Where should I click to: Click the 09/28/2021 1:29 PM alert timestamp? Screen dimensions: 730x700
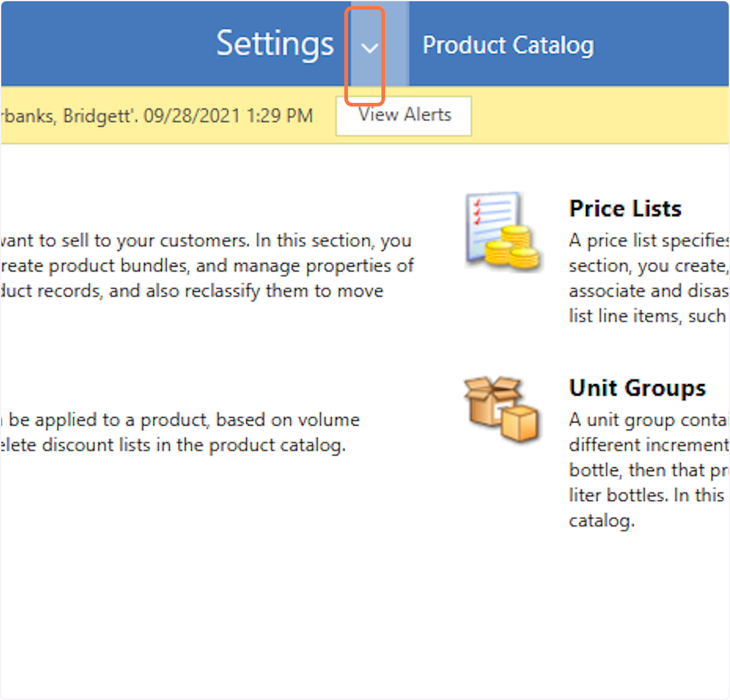tap(228, 116)
